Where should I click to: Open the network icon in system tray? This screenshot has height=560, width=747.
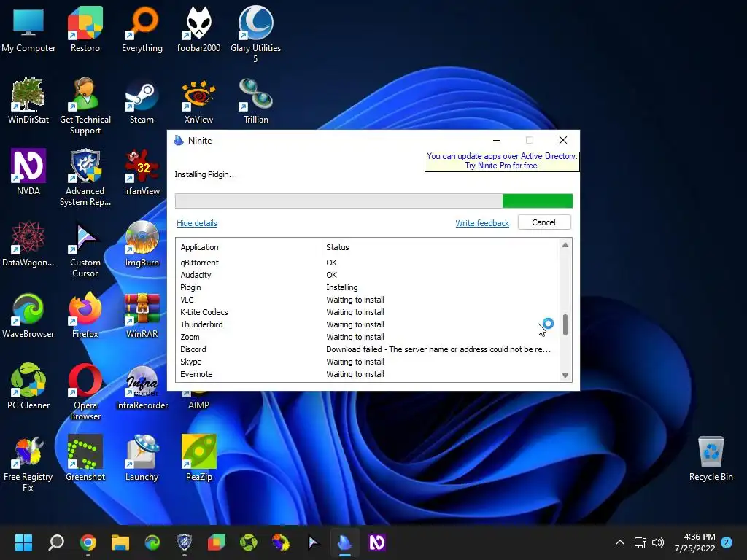point(640,542)
